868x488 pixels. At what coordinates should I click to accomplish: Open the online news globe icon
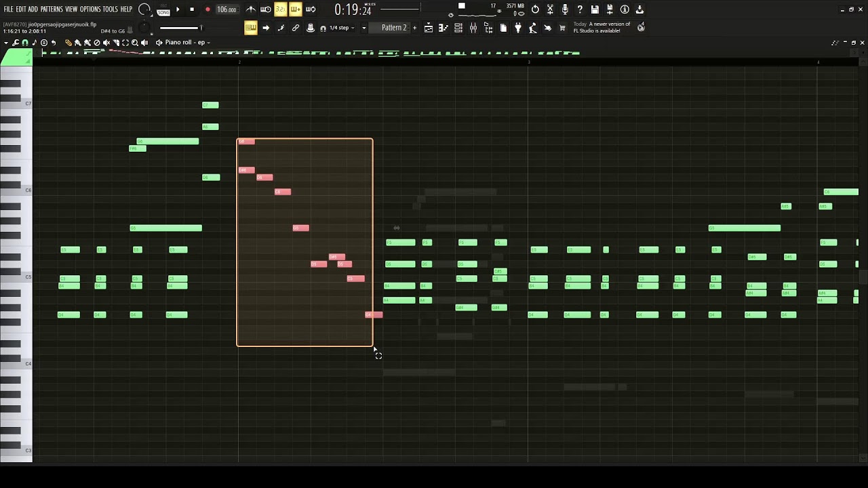coord(641,27)
